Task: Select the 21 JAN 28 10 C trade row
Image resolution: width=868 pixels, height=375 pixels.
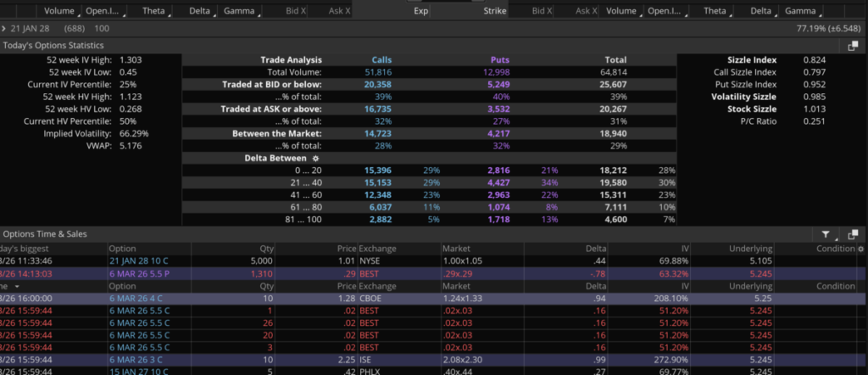Action: [339, 262]
